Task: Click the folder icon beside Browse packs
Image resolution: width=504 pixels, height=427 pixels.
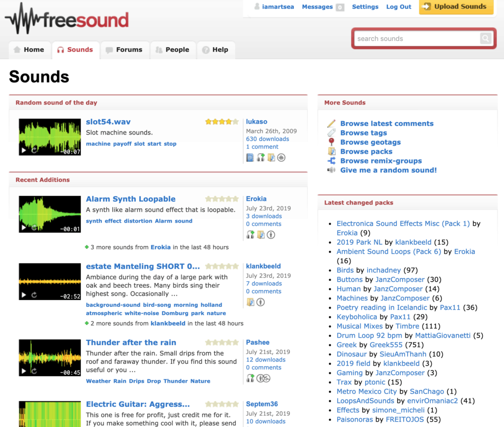Action: [331, 151]
